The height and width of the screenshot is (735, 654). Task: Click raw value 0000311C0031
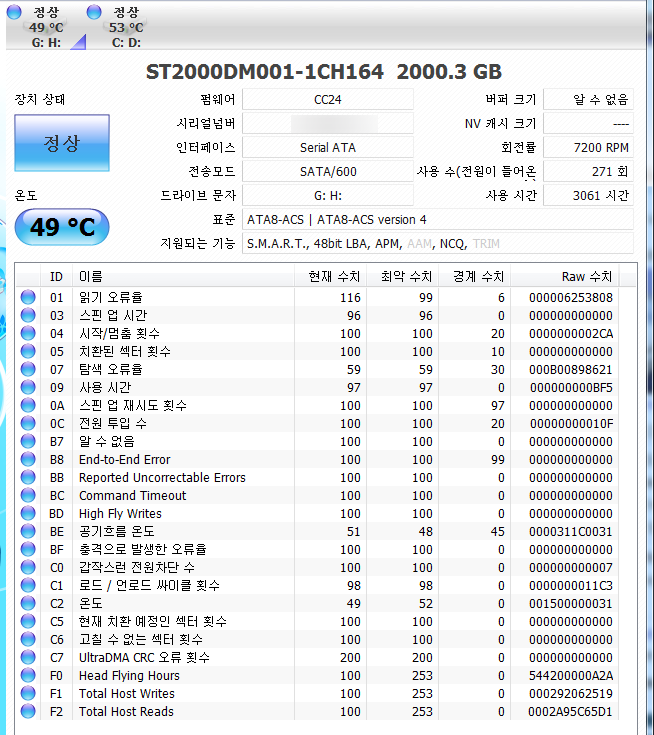point(571,532)
